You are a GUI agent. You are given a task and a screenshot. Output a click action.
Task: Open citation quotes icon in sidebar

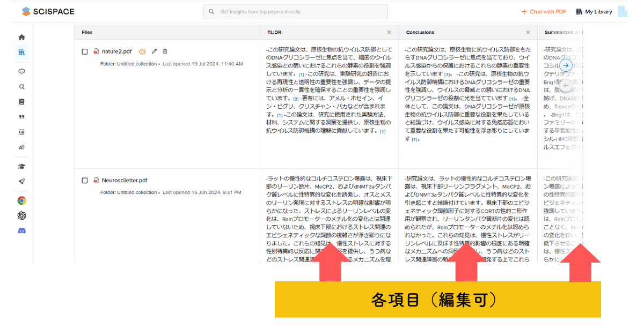(21, 117)
